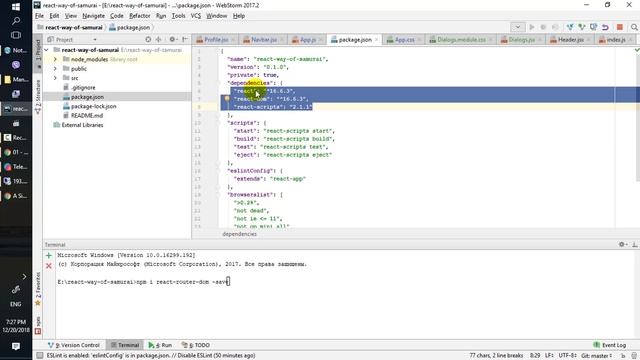Screen dimensions: 640x360
Task: Toggle the TODO tool window button
Action: point(196,345)
